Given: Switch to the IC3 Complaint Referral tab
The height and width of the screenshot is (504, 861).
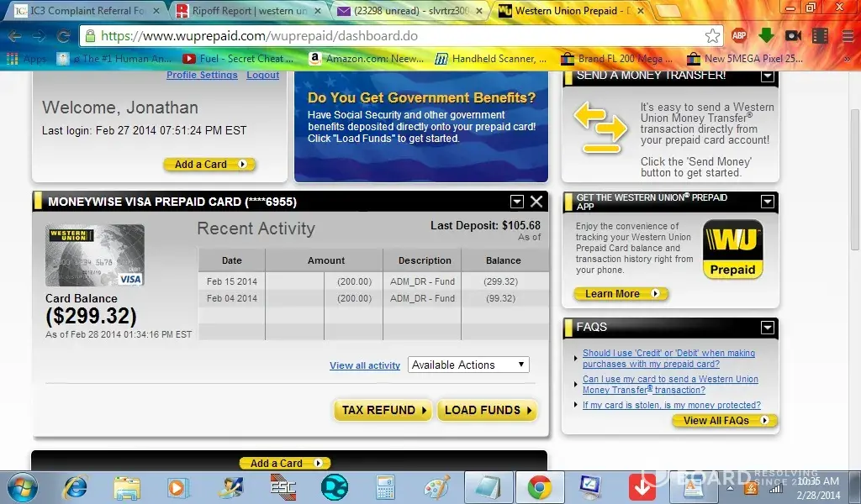Looking at the screenshot, I should 87,10.
